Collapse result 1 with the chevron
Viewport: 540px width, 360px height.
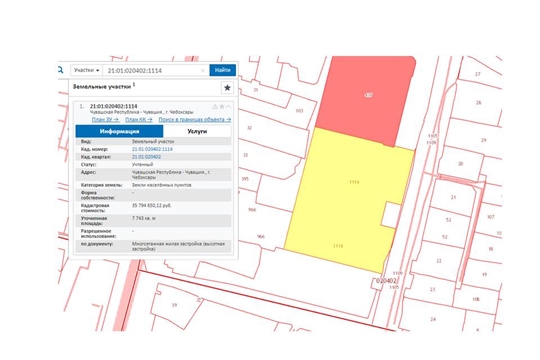pos(228,106)
